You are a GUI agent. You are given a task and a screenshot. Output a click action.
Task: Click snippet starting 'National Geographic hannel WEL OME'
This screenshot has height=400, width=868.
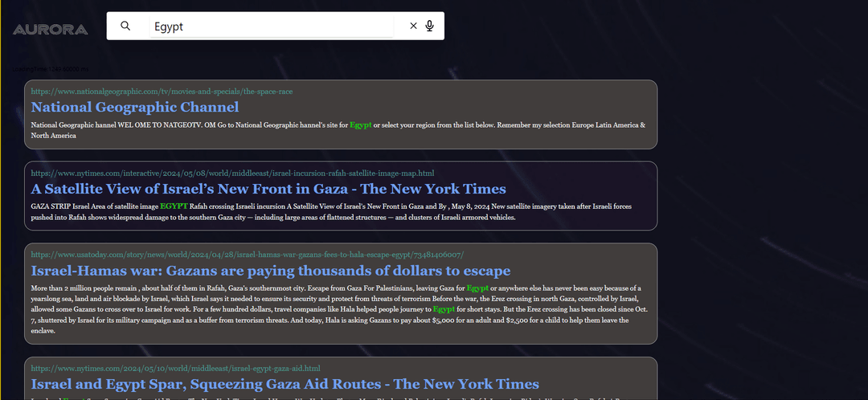pos(338,130)
